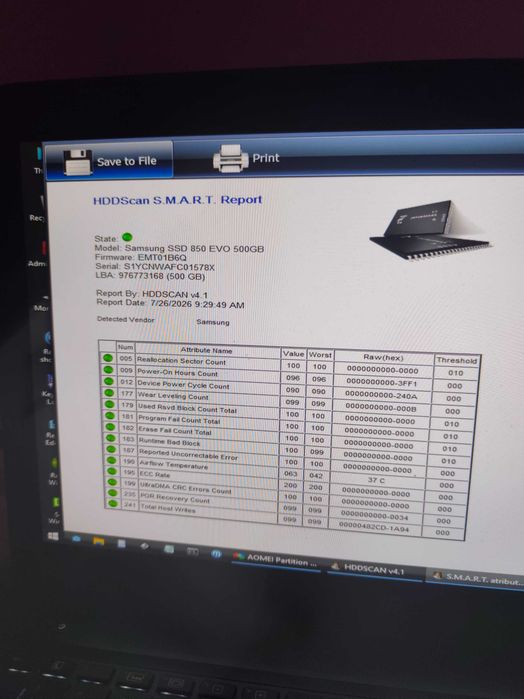Click the Runtime Bad Block attribute name
The height and width of the screenshot is (699, 524).
click(x=169, y=442)
